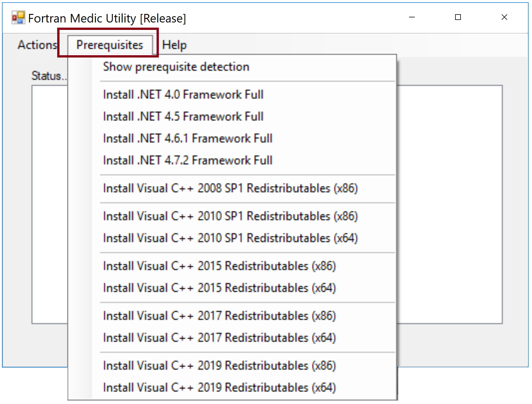The width and height of the screenshot is (532, 404).
Task: Install Visual C++ 2008 SP1 Redistributables (x86)
Action: coord(232,188)
